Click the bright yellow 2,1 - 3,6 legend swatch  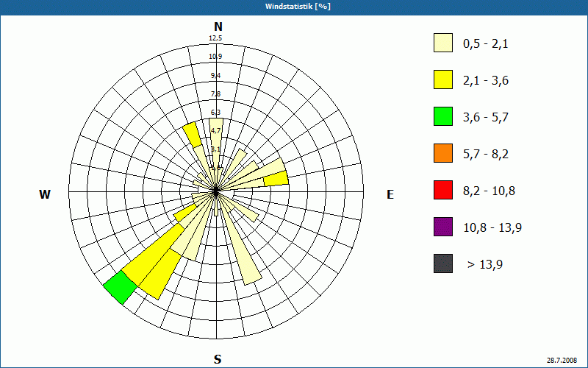pos(443,79)
